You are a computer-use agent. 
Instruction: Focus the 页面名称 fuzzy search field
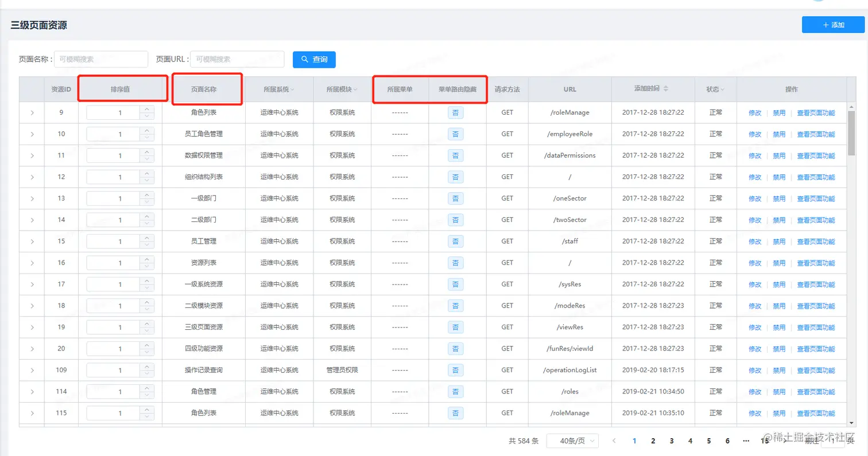(101, 59)
